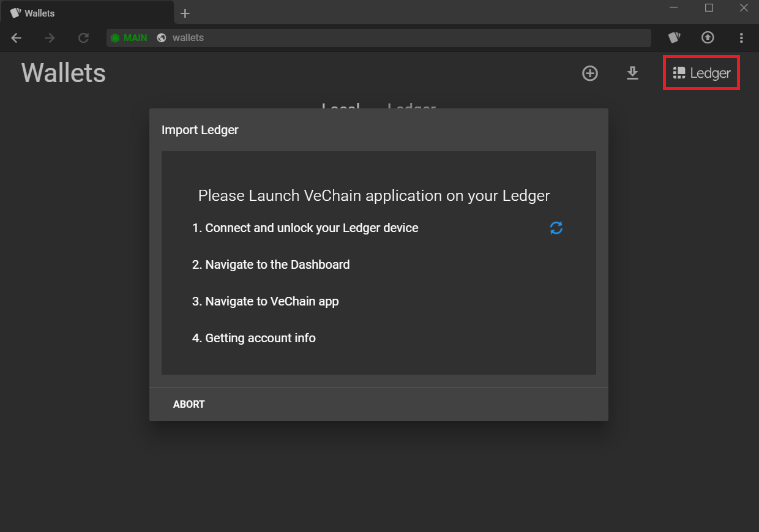Reload the wallets page
759x532 pixels.
(83, 37)
